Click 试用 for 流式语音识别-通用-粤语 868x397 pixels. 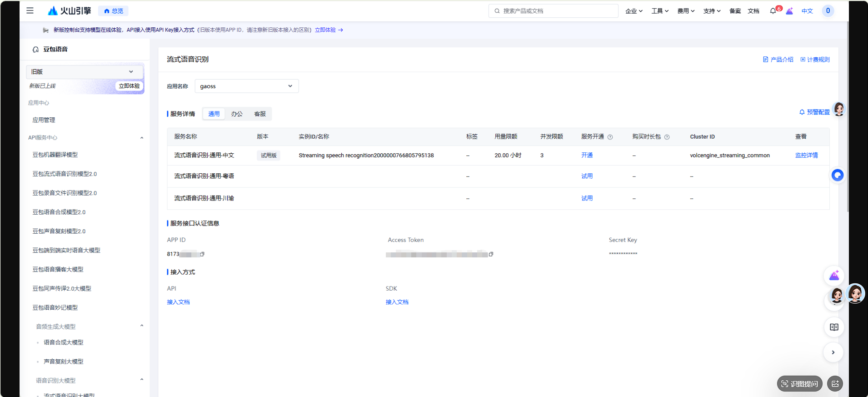587,176
